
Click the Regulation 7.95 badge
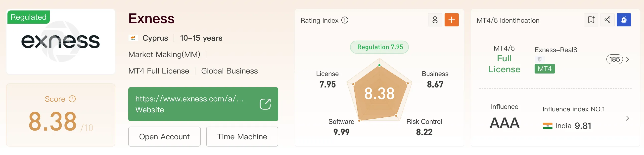379,47
